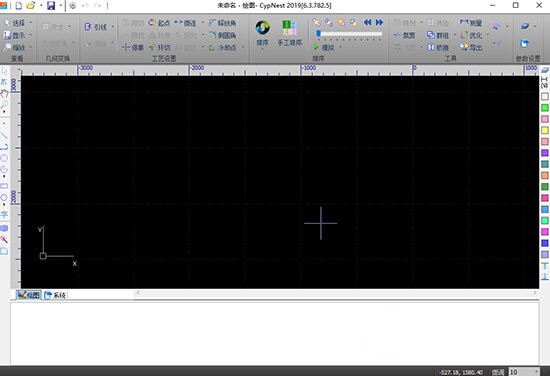Jump to next step with the forward arrows
This screenshot has height=376, width=550.
380,22
